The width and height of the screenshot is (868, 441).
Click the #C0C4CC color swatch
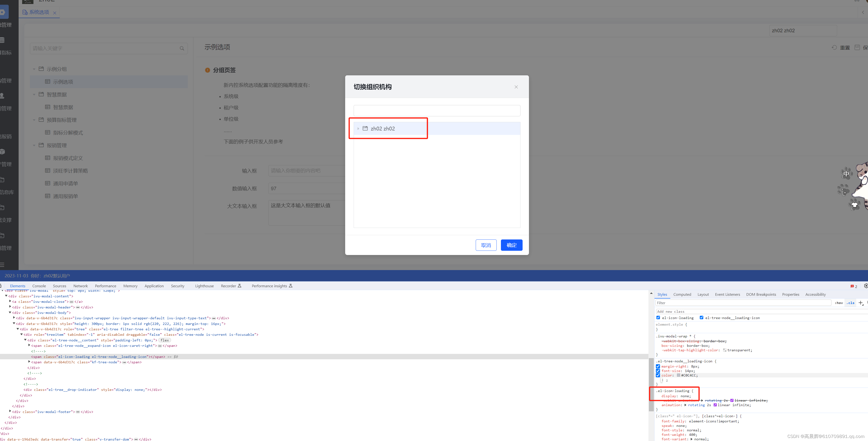[x=678, y=375]
